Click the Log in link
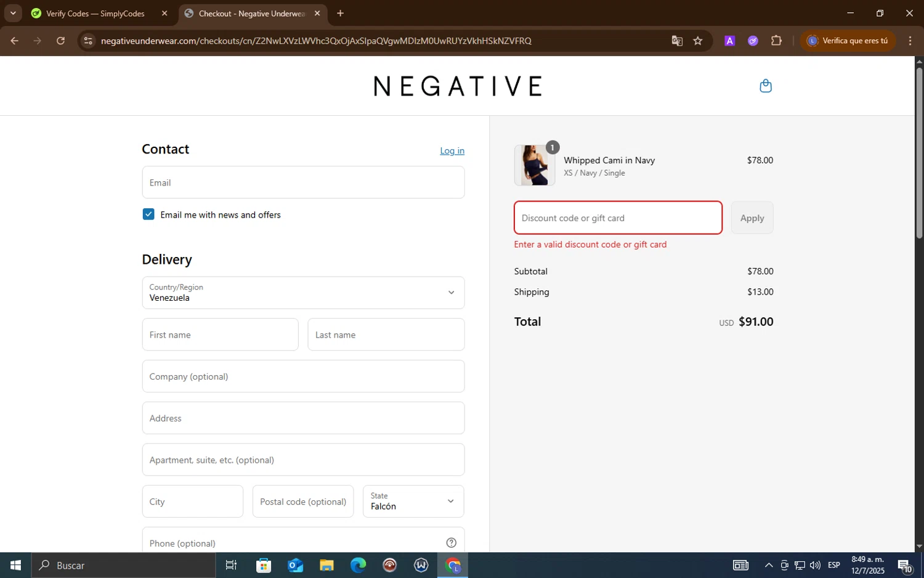Image resolution: width=924 pixels, height=578 pixels. [x=452, y=151]
